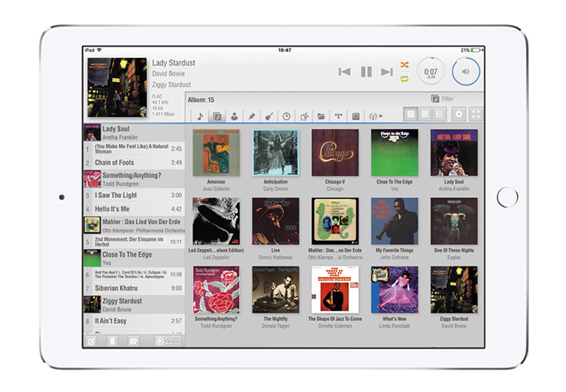
Task: Open the Artists browse tab
Action: (x=234, y=116)
